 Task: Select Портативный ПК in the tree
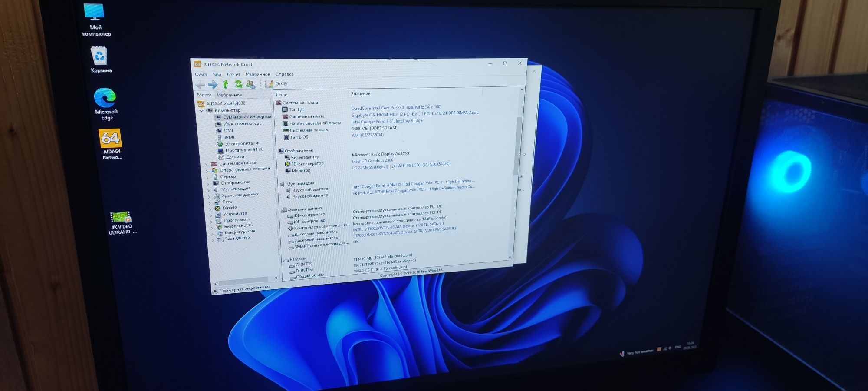click(x=240, y=150)
